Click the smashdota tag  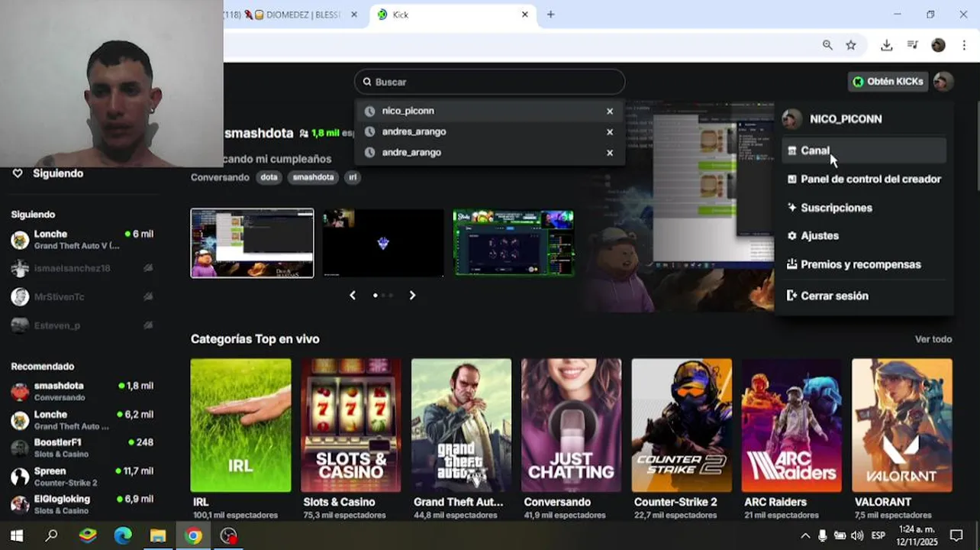314,177
